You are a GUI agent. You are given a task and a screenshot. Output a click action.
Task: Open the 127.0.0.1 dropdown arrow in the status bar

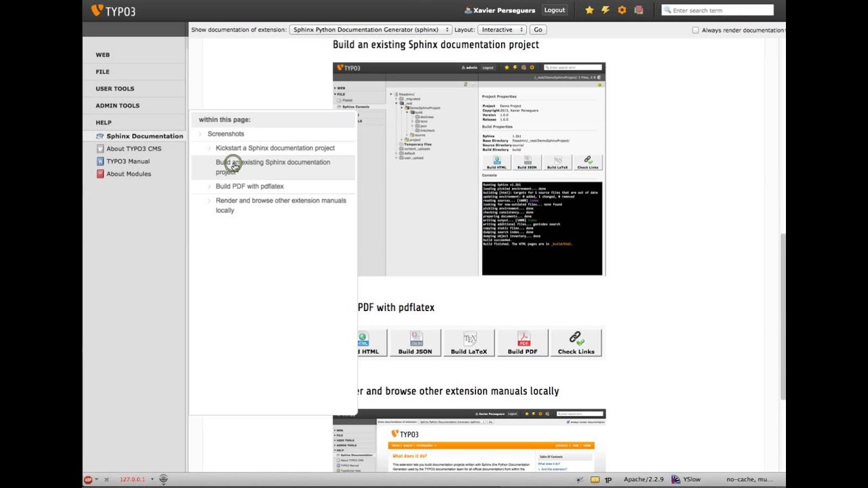click(152, 479)
